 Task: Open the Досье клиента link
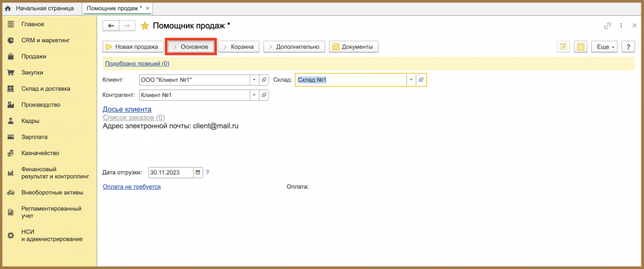pos(127,109)
